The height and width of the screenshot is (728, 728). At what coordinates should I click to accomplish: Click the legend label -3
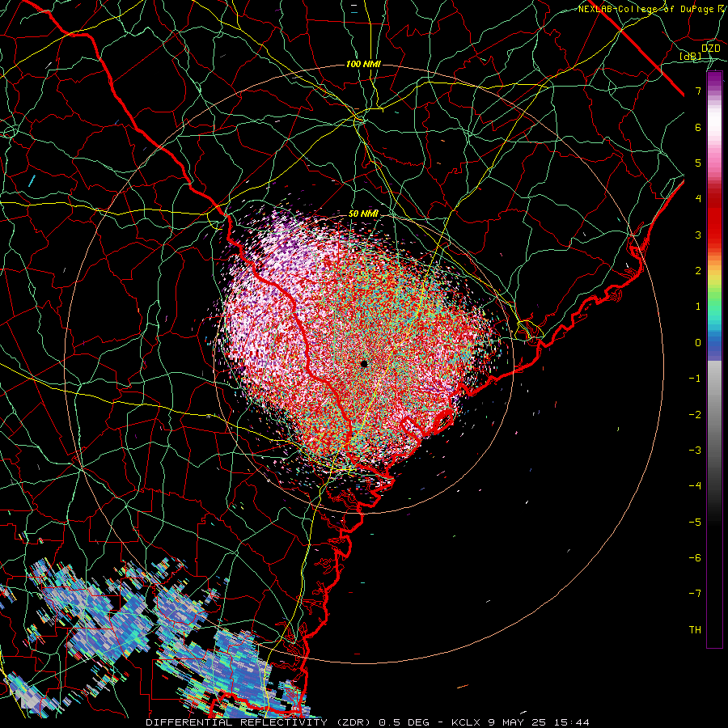695,451
